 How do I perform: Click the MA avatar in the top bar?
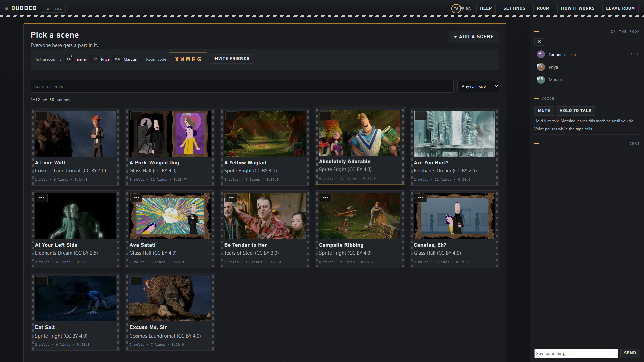coord(468,9)
